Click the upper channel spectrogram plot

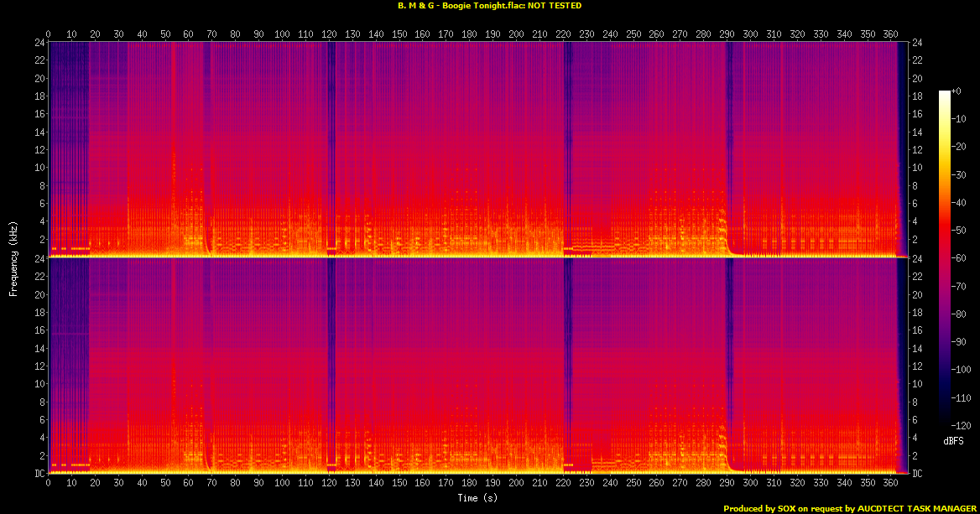tap(478, 149)
